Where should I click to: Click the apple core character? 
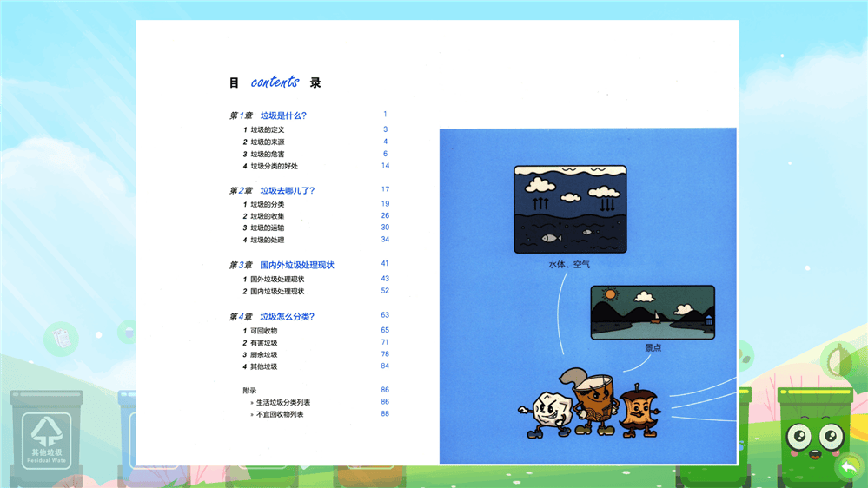click(639, 411)
